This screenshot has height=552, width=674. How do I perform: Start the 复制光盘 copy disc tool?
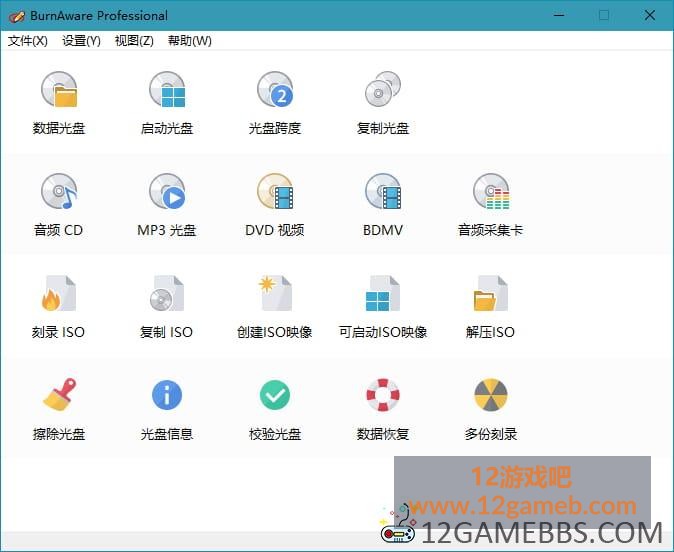[383, 103]
